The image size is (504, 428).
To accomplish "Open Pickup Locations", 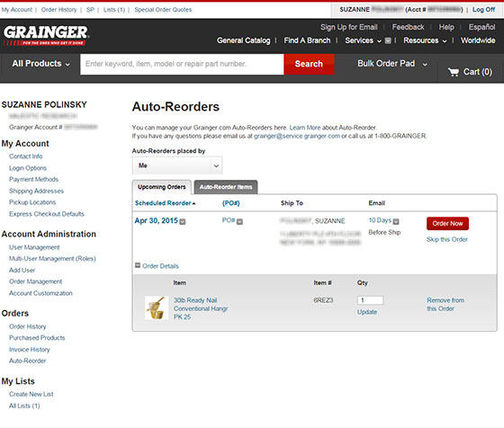I will point(32,202).
